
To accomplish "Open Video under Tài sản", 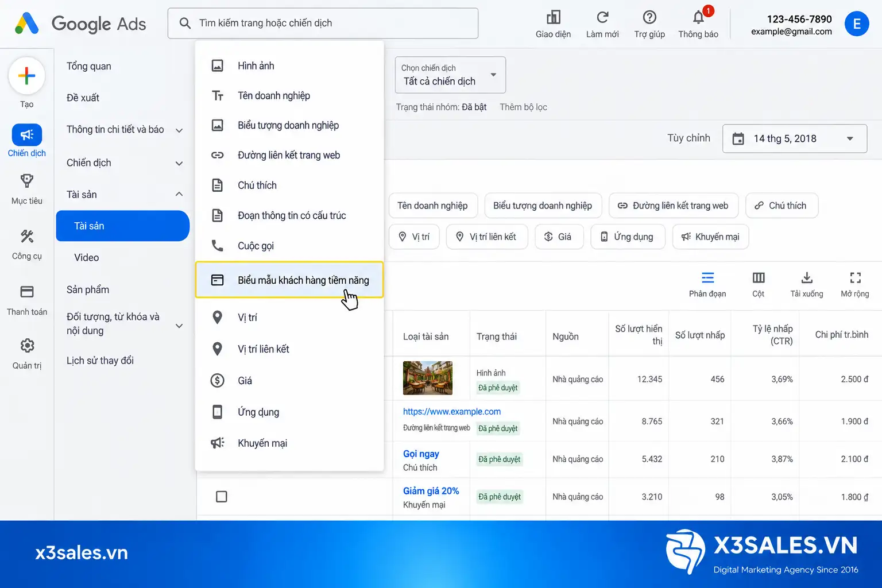I will point(87,257).
